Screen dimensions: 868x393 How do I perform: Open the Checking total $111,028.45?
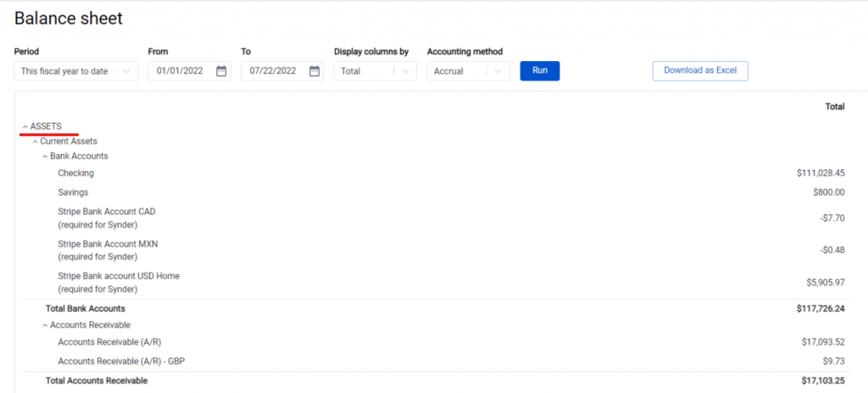(x=821, y=174)
